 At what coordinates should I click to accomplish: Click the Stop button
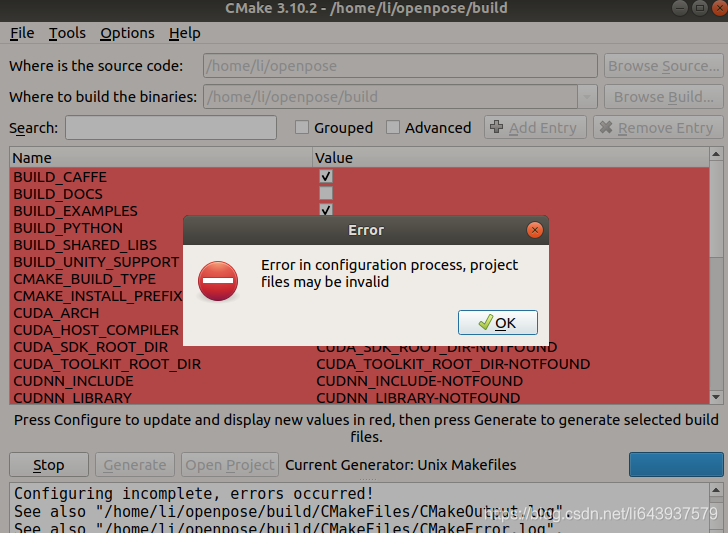tap(49, 465)
